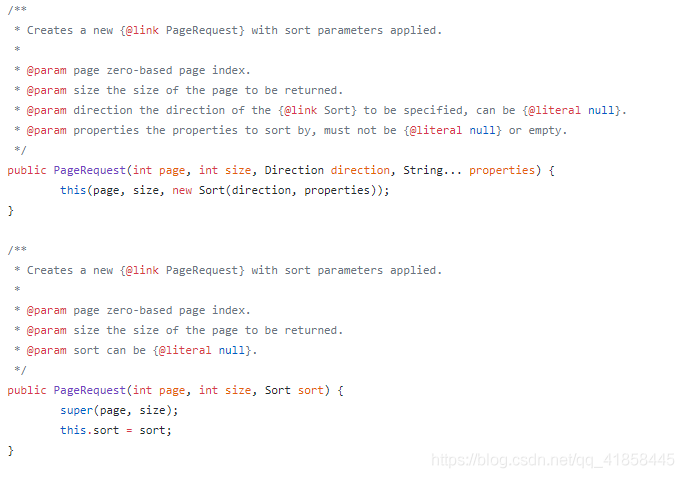Viewport: 684px width, 478px height.
Task: Click {@link PageRequest} in the first comment
Action: point(182,30)
